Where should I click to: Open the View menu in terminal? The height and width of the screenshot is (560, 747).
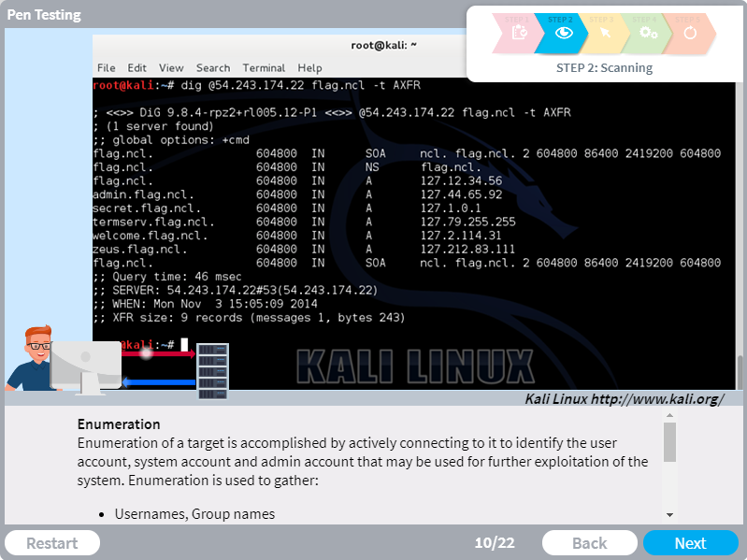pyautogui.click(x=171, y=68)
